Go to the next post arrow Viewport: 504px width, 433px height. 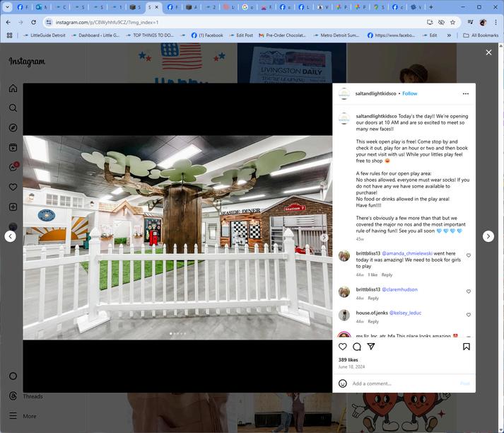click(x=488, y=236)
